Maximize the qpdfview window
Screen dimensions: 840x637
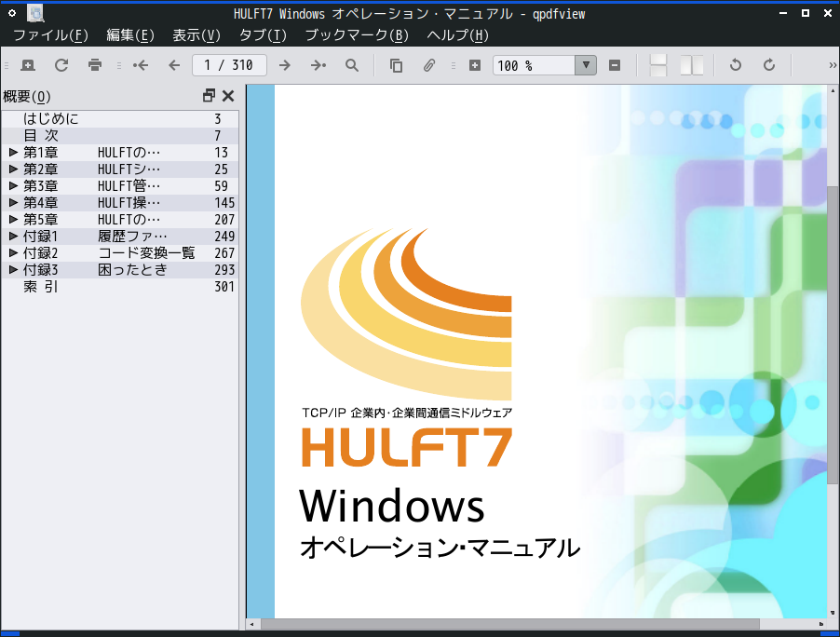[x=806, y=13]
